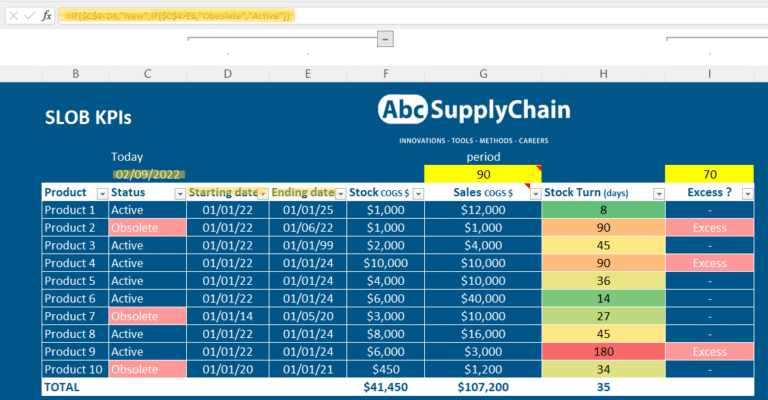Screen dimensions: 768x400
Task: Open the Sales COGS $ filter dropdown
Action: click(x=535, y=194)
